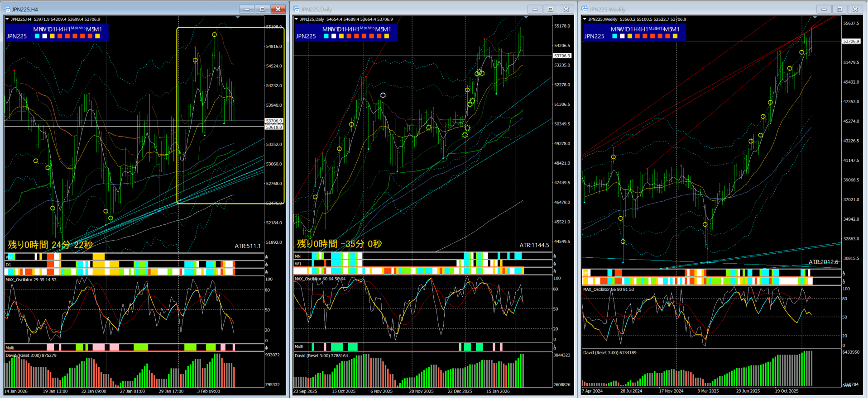Click the cyan MN square in H4 chart panel
The width and height of the screenshot is (868, 398).
pyautogui.click(x=37, y=36)
